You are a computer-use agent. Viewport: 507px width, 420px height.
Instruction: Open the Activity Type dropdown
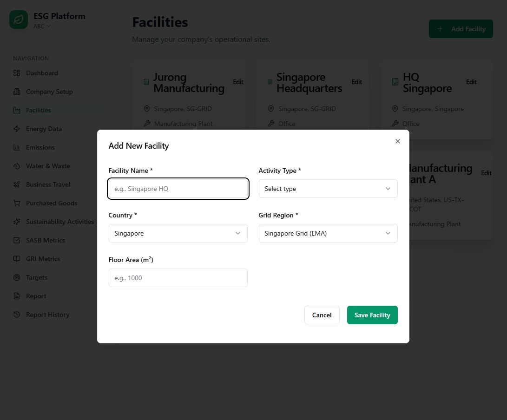(328, 189)
